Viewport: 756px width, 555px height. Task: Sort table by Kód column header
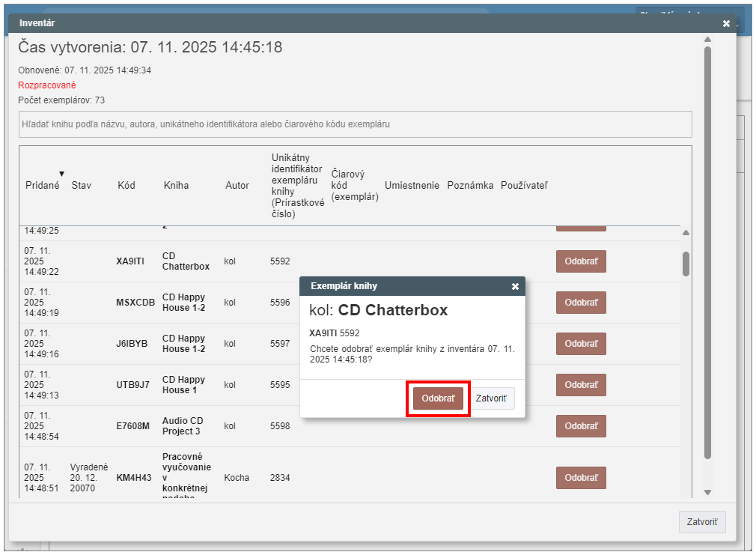pos(126,185)
